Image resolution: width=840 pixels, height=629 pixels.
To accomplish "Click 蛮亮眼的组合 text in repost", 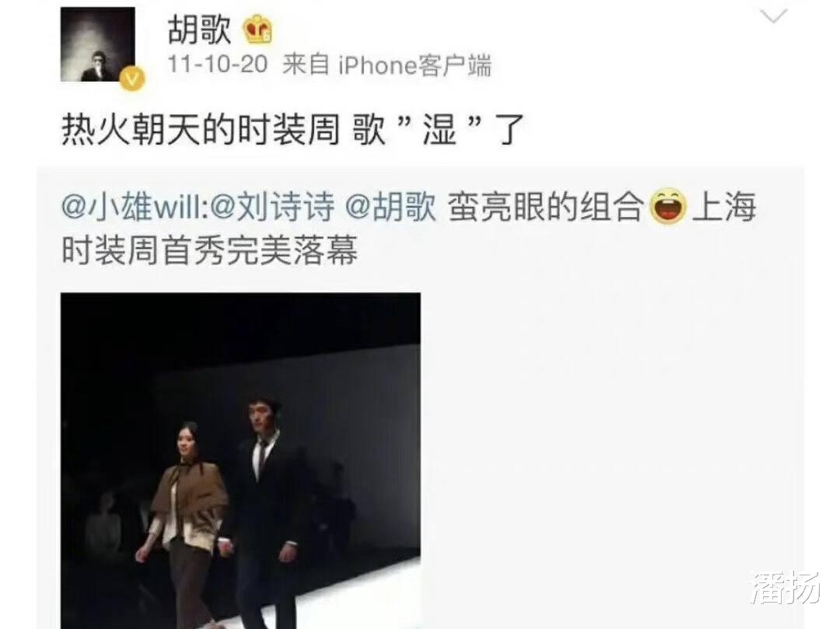I will [545, 207].
